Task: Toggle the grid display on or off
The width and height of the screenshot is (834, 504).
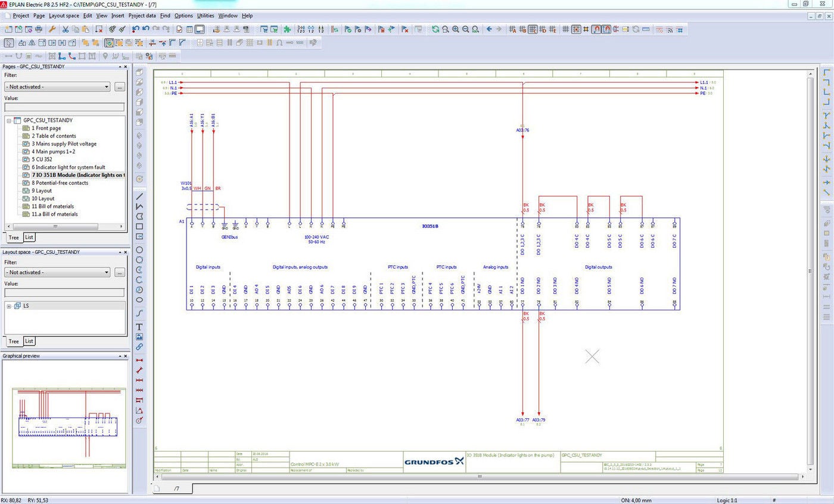Action: point(565,29)
